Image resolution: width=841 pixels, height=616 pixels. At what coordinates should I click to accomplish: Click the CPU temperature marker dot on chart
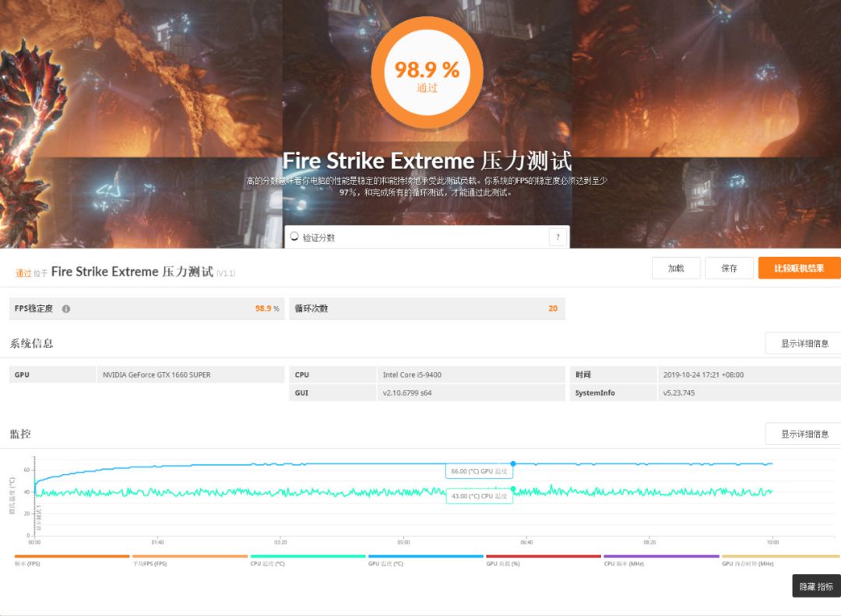point(513,489)
